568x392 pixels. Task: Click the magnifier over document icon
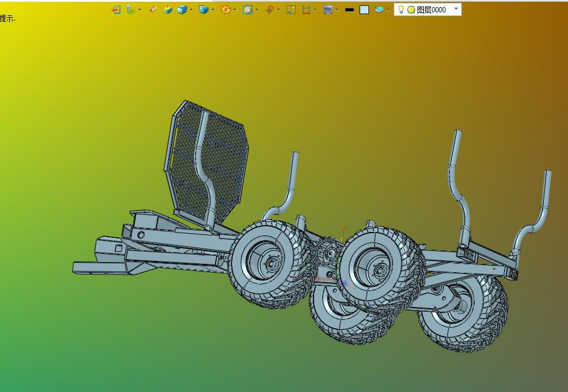(x=247, y=9)
